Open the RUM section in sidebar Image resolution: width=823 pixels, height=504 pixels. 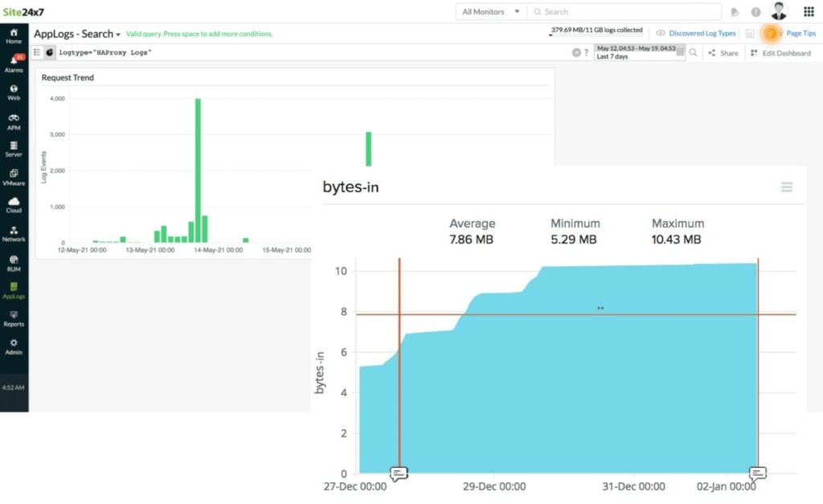pos(14,263)
